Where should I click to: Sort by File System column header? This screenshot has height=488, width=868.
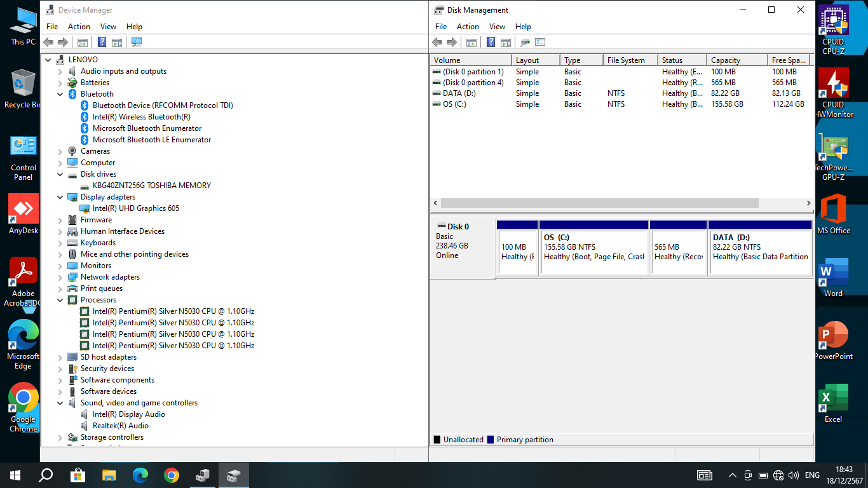point(631,60)
